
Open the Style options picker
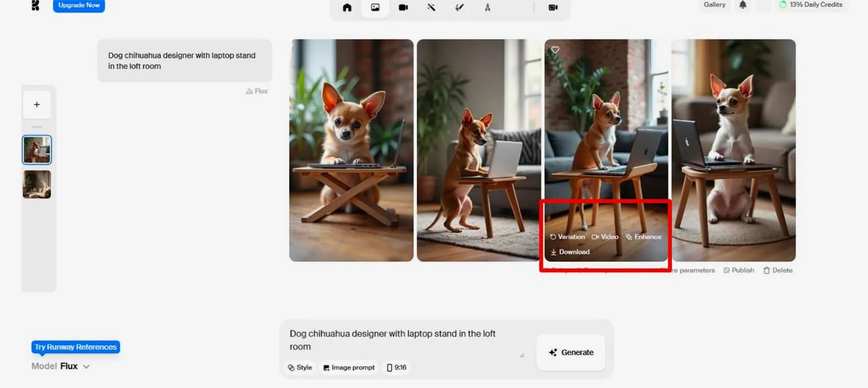coord(300,368)
